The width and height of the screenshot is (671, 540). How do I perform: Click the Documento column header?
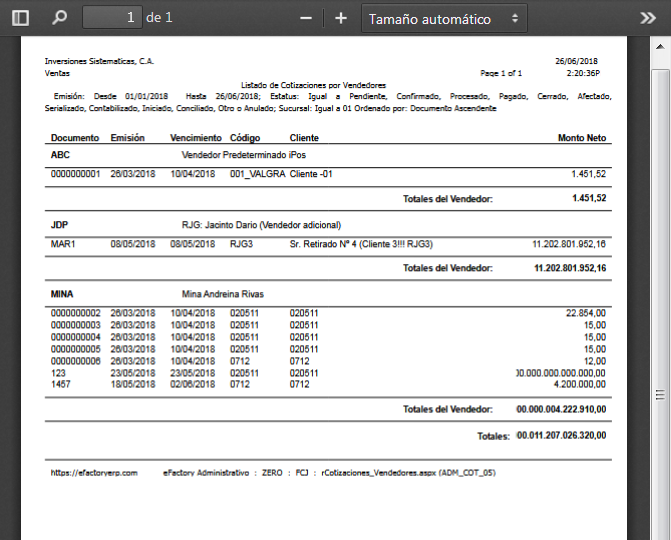[x=75, y=138]
